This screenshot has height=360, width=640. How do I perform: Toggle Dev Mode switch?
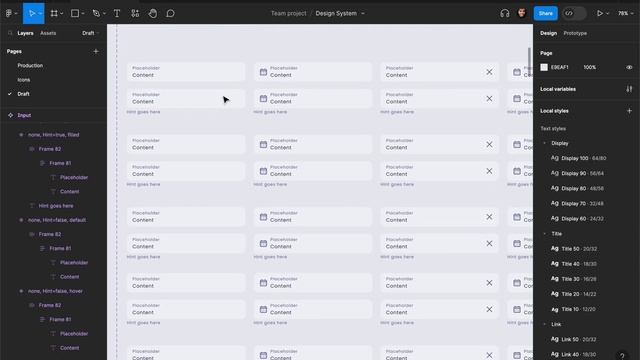point(573,13)
